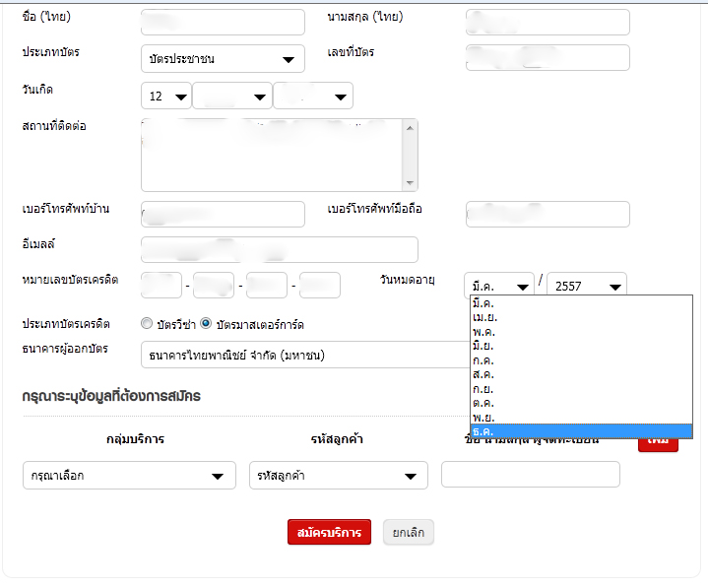Click scroll-up arrow of address text area
Screen dimensions: 708x588
410,128
